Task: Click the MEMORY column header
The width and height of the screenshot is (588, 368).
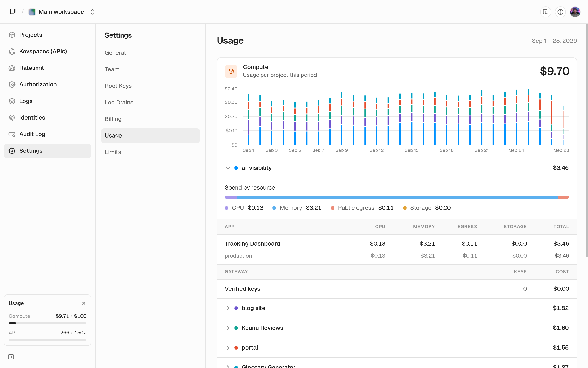Action: 424,227
